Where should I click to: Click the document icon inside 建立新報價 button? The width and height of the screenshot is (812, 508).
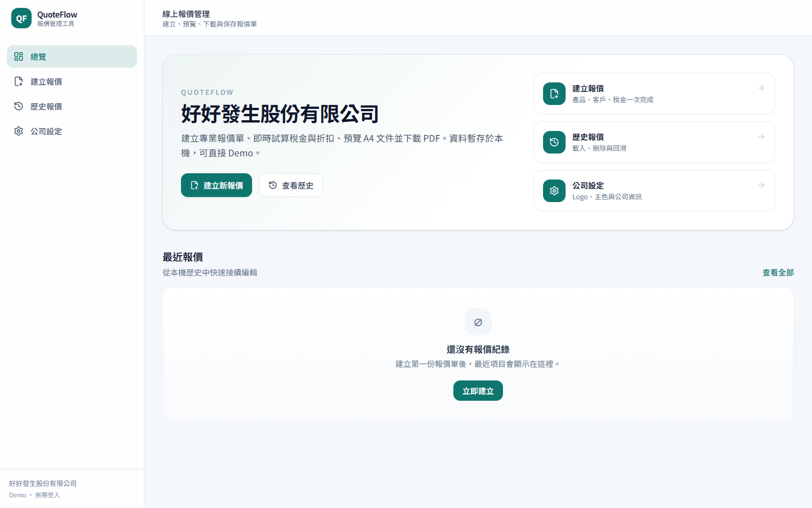[195, 185]
